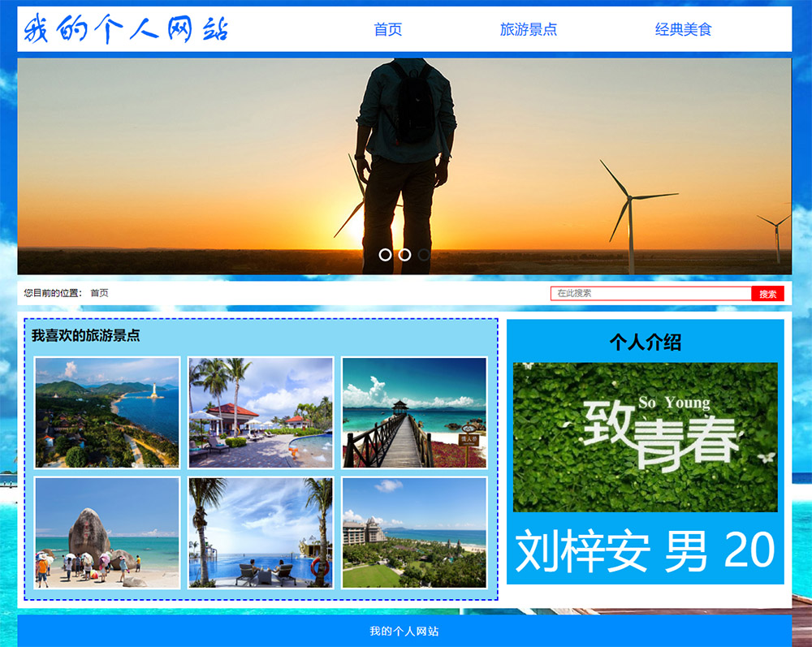Open the beach rock with tourists photo

[x=106, y=533]
